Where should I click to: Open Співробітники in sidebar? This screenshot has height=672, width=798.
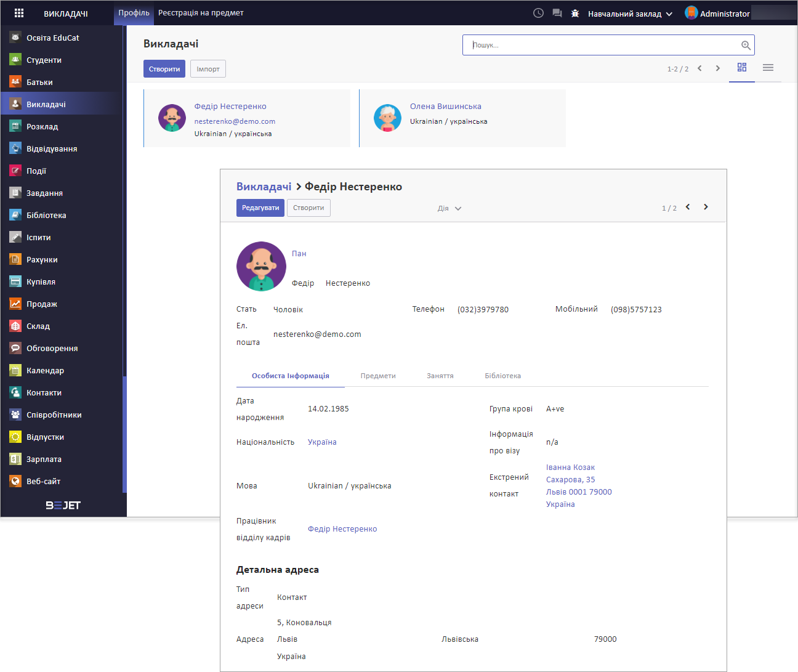[x=62, y=415]
